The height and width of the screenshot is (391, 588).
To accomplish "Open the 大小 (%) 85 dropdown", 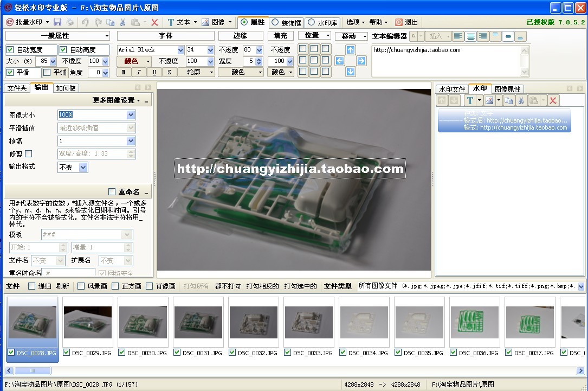I will (53, 61).
